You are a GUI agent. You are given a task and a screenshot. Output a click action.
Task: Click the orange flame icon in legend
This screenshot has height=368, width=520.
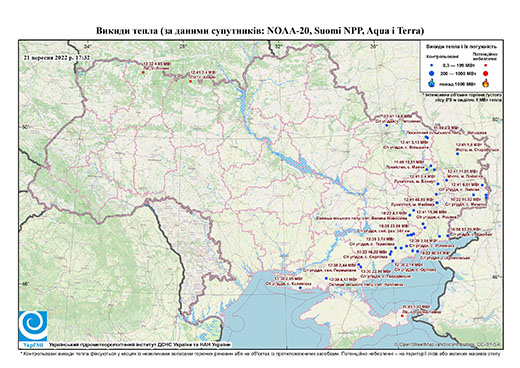[486, 83]
